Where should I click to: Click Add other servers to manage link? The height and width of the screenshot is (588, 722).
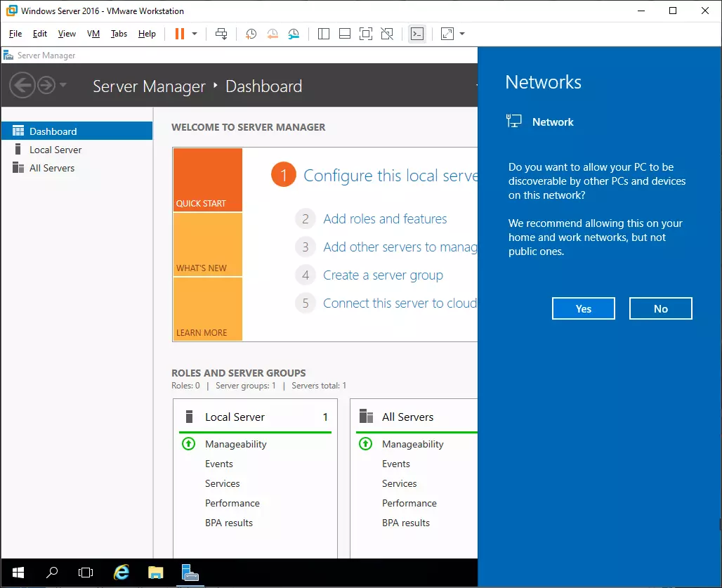click(400, 247)
